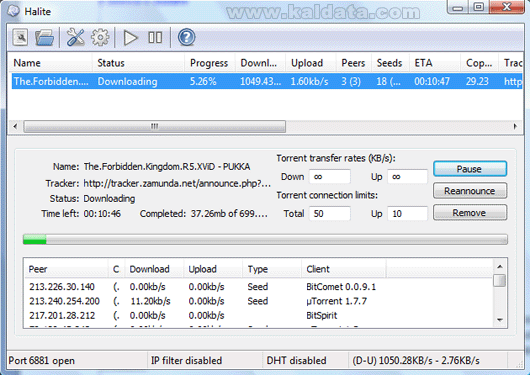
Task: Click the Down transfer rate field
Action: tap(330, 177)
